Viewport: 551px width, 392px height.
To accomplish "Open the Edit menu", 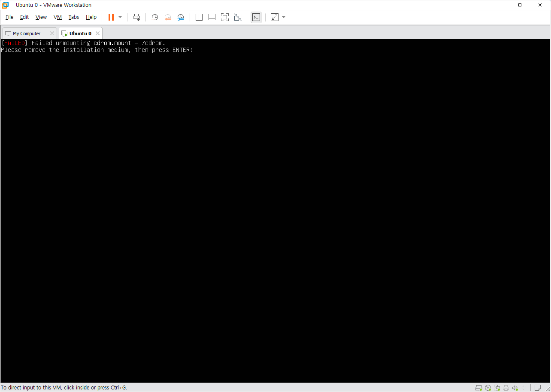I will (x=24, y=17).
